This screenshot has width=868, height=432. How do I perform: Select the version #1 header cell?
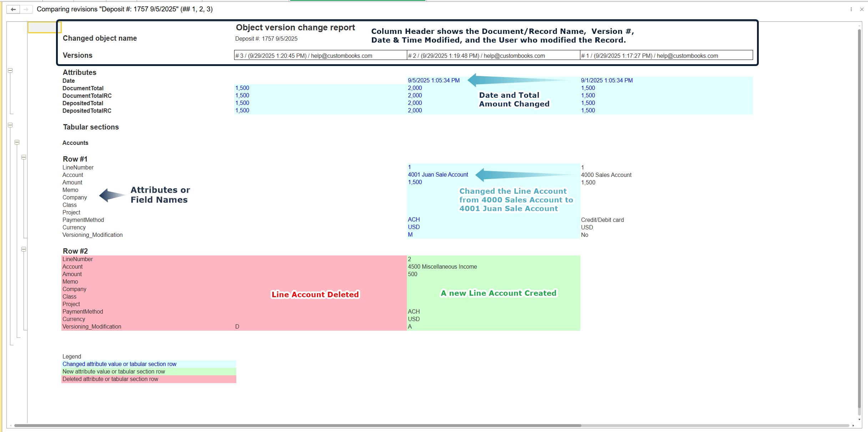click(666, 56)
